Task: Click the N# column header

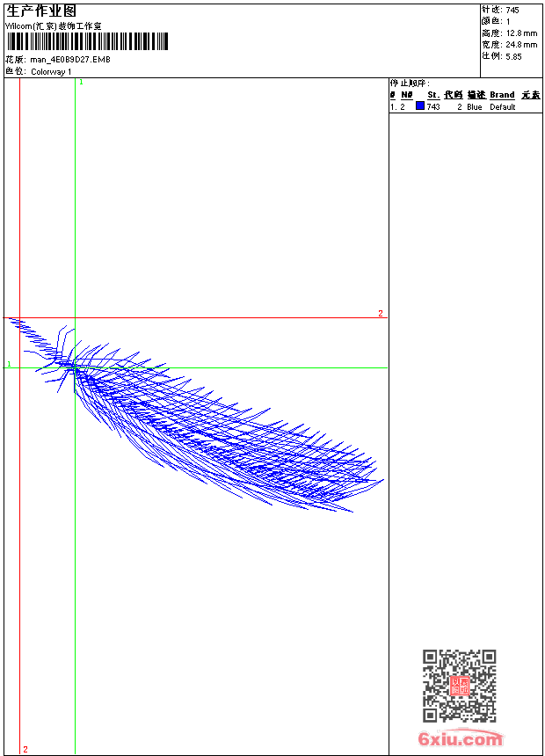Action: click(x=407, y=95)
